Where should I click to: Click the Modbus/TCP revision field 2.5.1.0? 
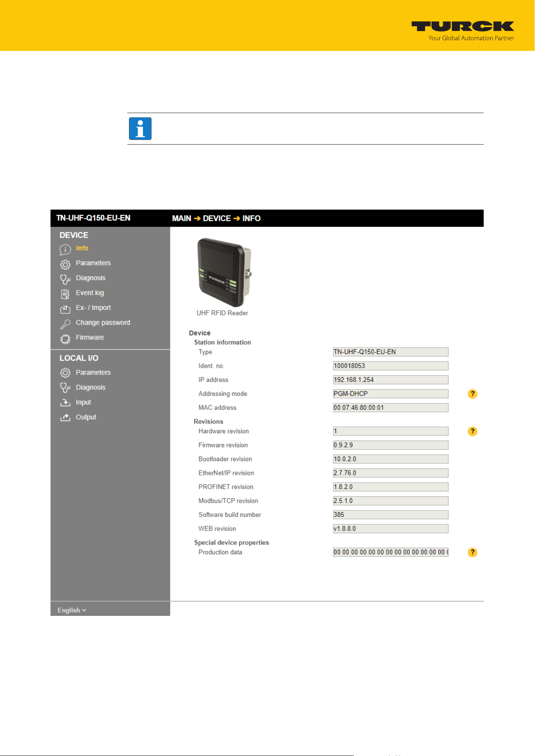pyautogui.click(x=391, y=501)
